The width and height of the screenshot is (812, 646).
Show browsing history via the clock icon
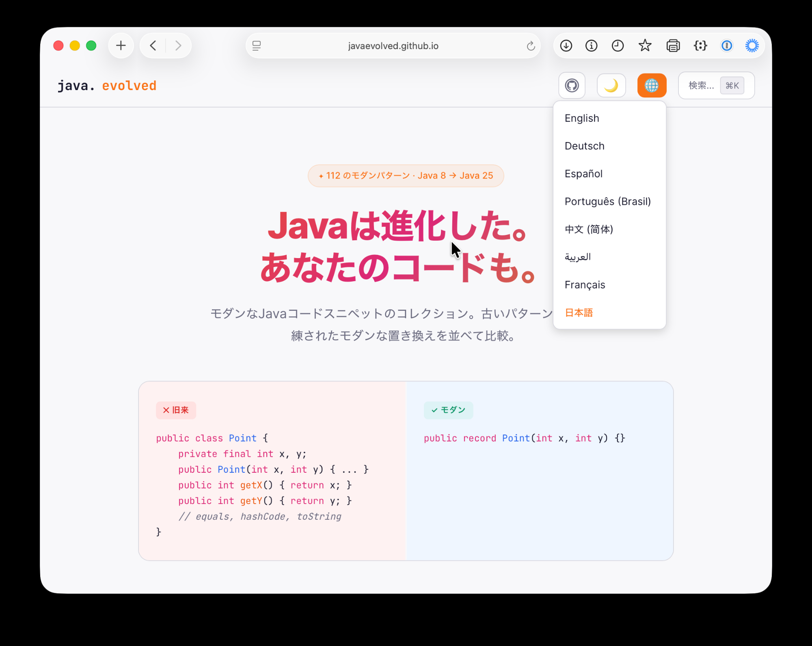tap(618, 46)
